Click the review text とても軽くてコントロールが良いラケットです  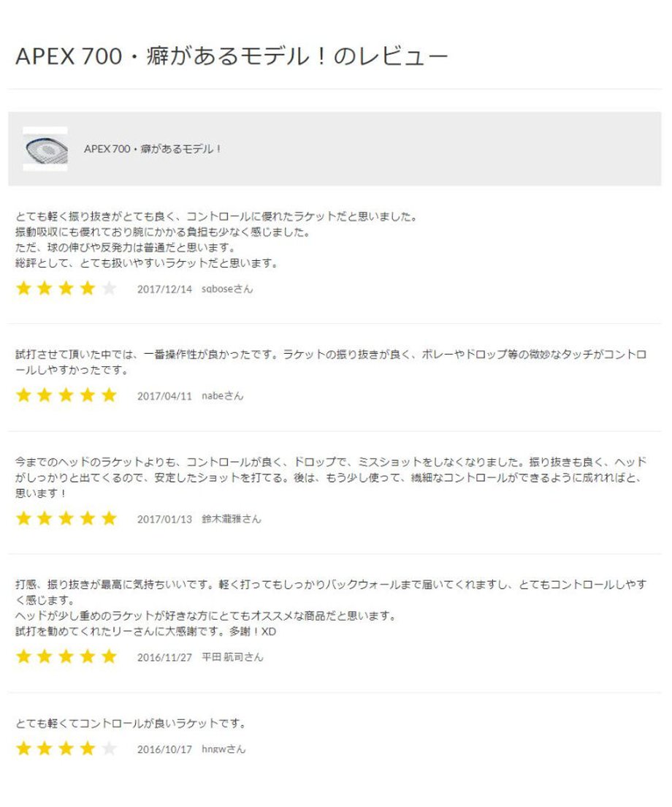131,724
